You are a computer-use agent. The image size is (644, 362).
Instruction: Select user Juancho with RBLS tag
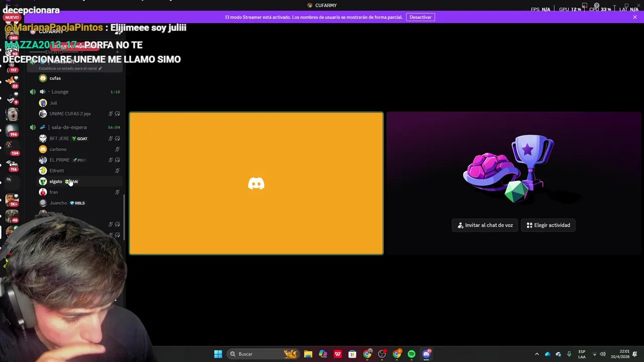(x=58, y=203)
